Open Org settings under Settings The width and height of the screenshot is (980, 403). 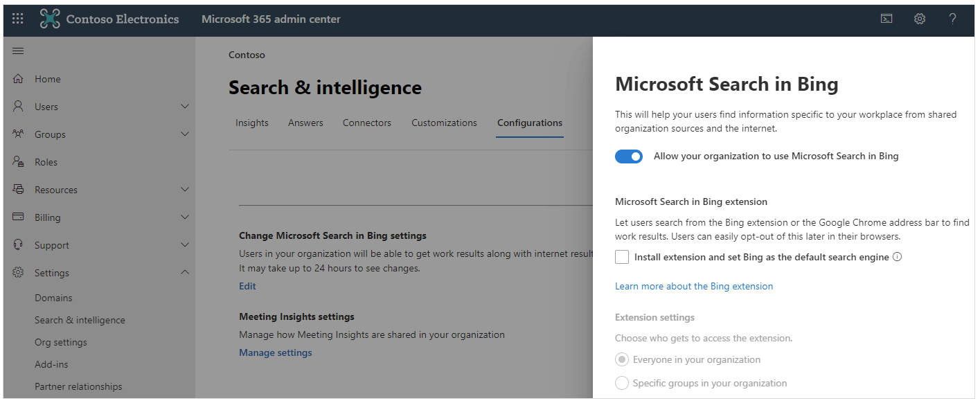point(61,342)
